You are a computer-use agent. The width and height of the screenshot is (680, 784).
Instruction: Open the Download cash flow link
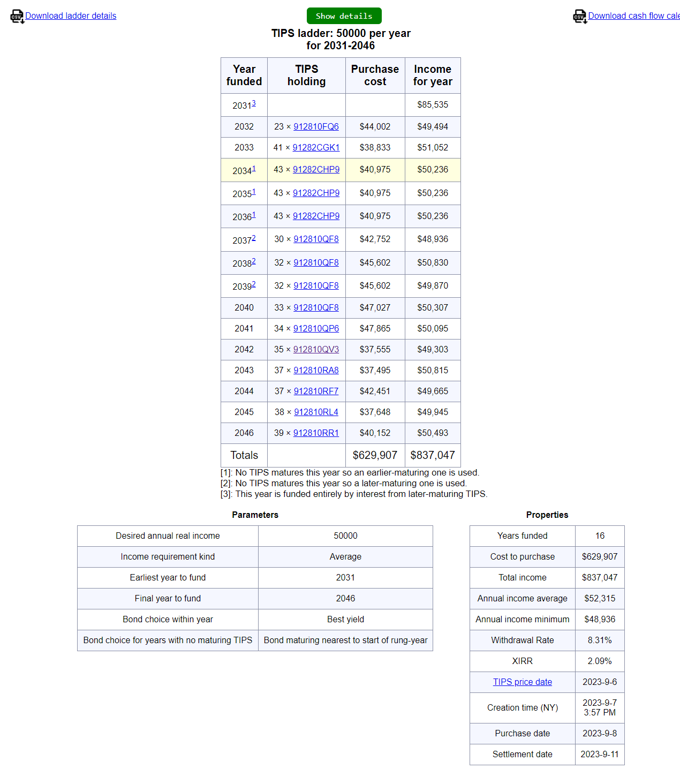pos(633,16)
